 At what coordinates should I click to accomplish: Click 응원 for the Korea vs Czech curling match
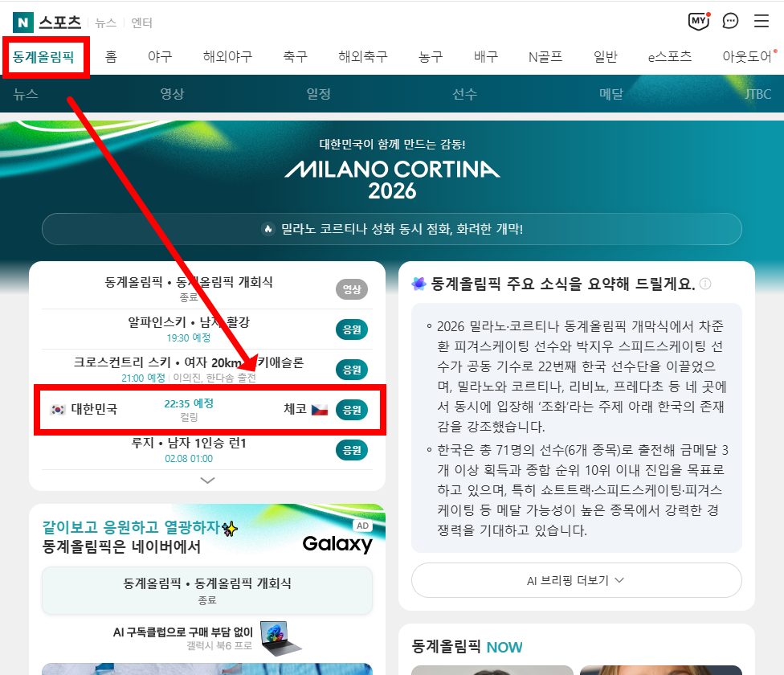coord(351,409)
